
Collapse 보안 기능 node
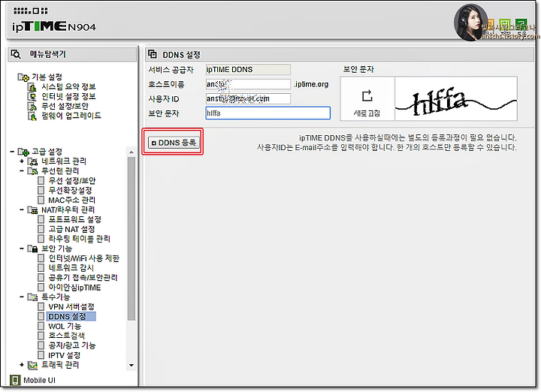point(22,249)
